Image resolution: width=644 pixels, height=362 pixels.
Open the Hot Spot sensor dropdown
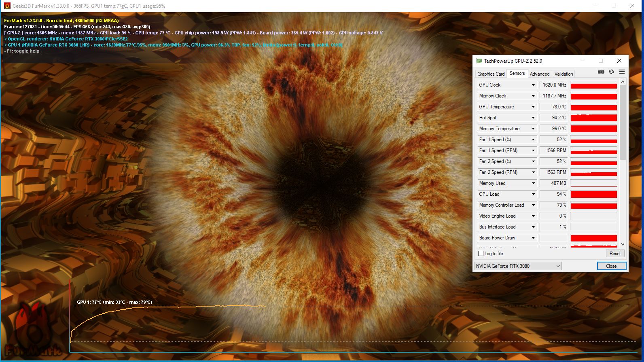click(x=533, y=118)
